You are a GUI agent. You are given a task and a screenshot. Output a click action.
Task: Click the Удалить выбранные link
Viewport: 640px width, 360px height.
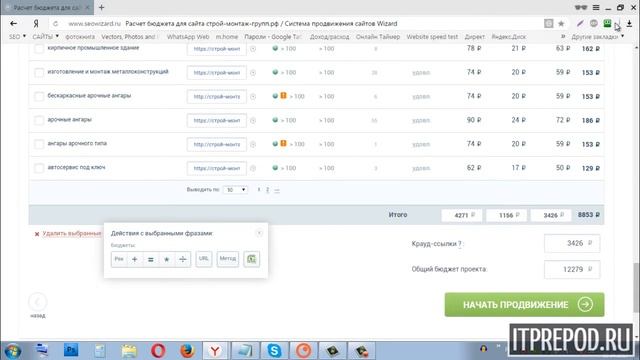(x=71, y=233)
